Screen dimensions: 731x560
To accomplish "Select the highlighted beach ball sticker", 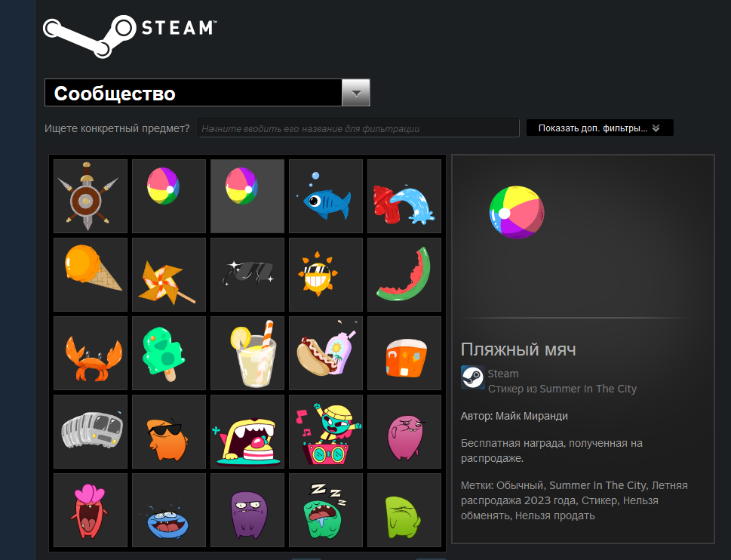I will point(247,196).
